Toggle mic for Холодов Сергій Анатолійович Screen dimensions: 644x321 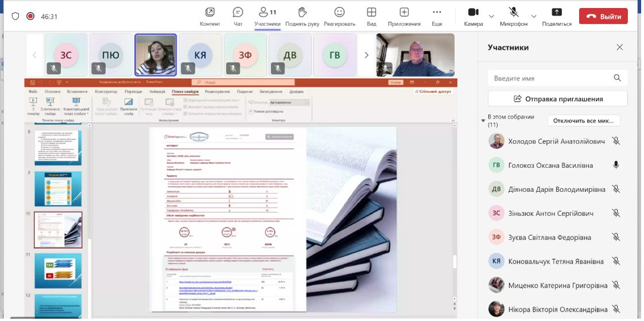pyautogui.click(x=616, y=141)
